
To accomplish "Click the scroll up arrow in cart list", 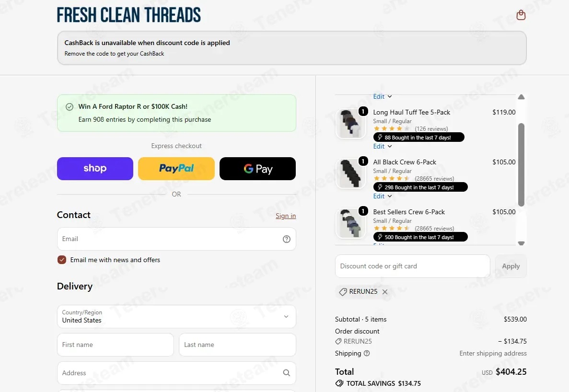I will (521, 97).
